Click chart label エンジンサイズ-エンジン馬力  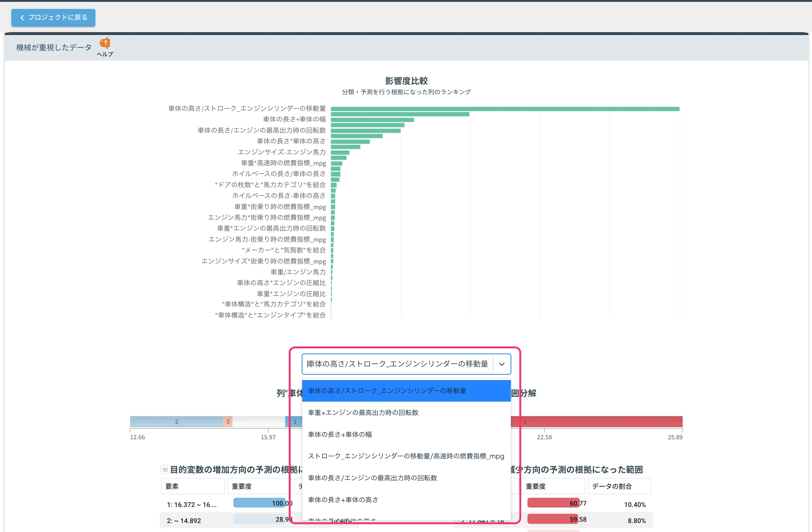click(281, 152)
